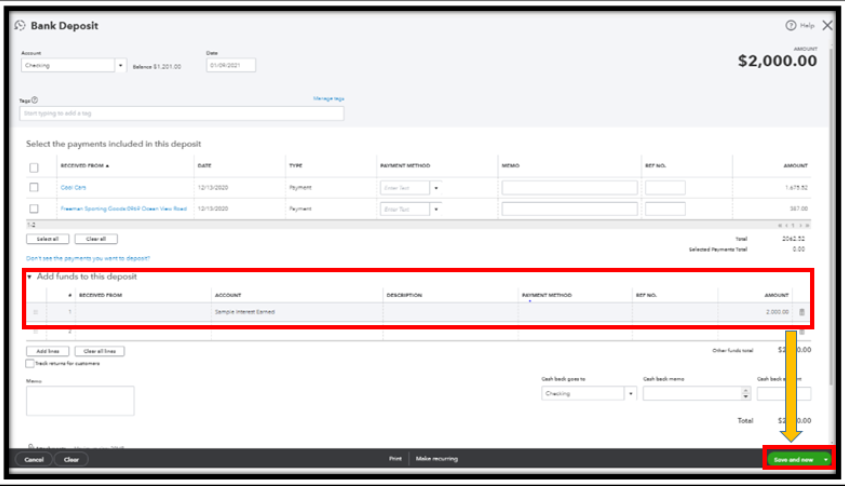Click Make recurring in the footer

(x=437, y=459)
